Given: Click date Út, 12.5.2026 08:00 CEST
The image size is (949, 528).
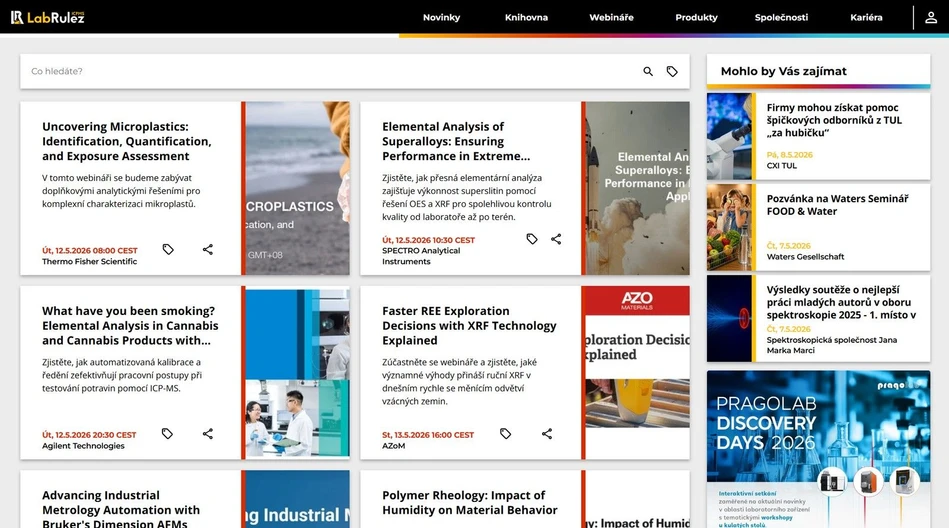Looking at the screenshot, I should click(x=90, y=251).
